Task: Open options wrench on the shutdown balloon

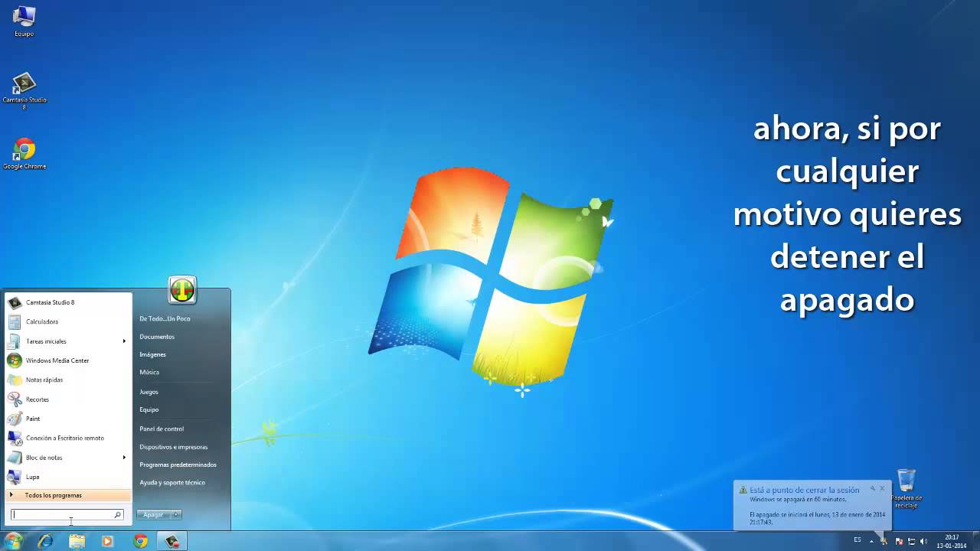Action: pyautogui.click(x=872, y=488)
